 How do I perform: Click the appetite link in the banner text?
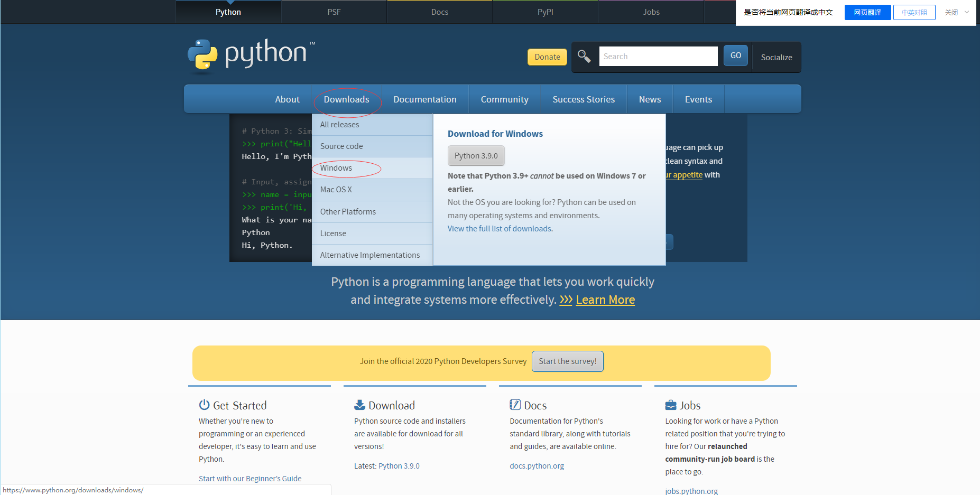(x=685, y=175)
